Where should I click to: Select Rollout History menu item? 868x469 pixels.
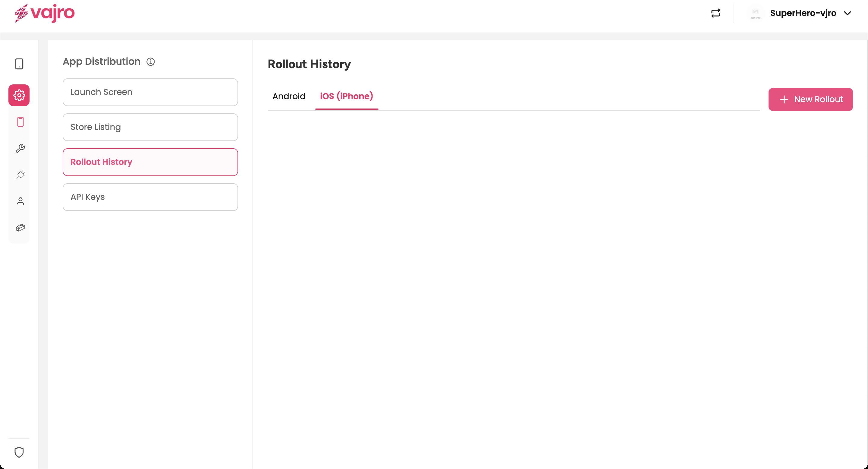(x=150, y=162)
